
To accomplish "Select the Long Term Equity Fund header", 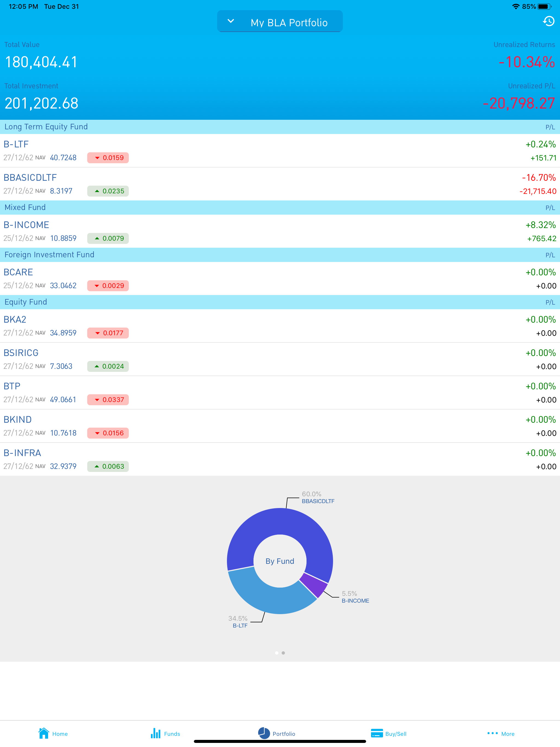I will tap(280, 127).
